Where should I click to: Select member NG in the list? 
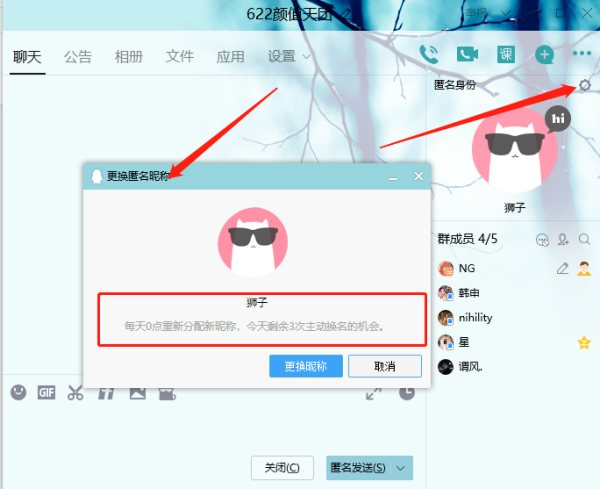pyautogui.click(x=514, y=269)
